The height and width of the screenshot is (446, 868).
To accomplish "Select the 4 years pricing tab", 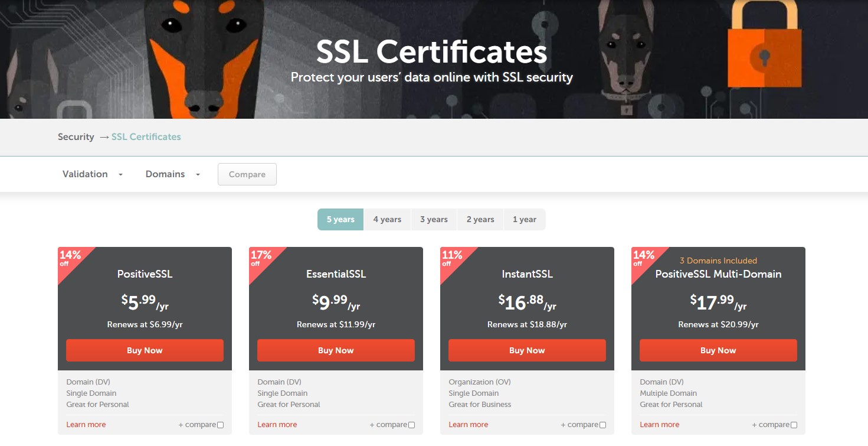I will (x=387, y=219).
